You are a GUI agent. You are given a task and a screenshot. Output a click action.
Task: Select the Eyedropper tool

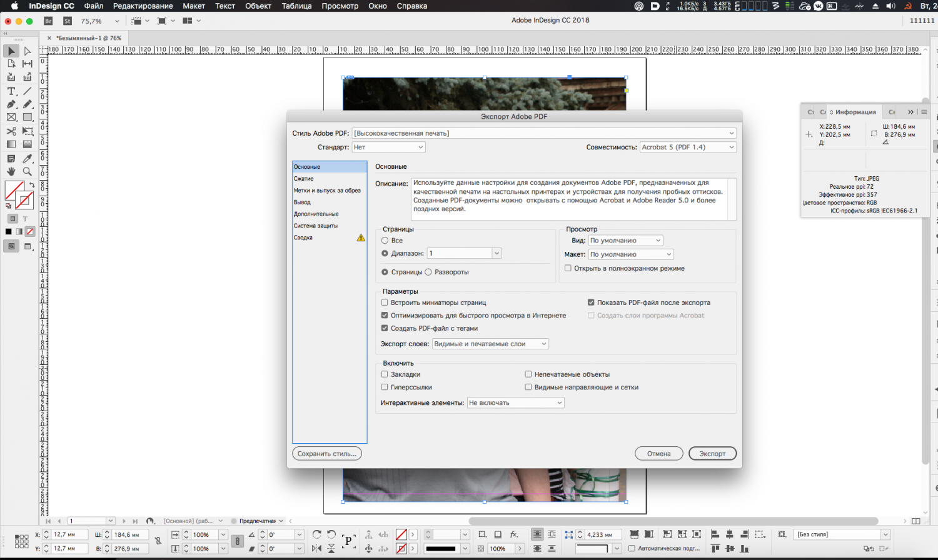(28, 159)
